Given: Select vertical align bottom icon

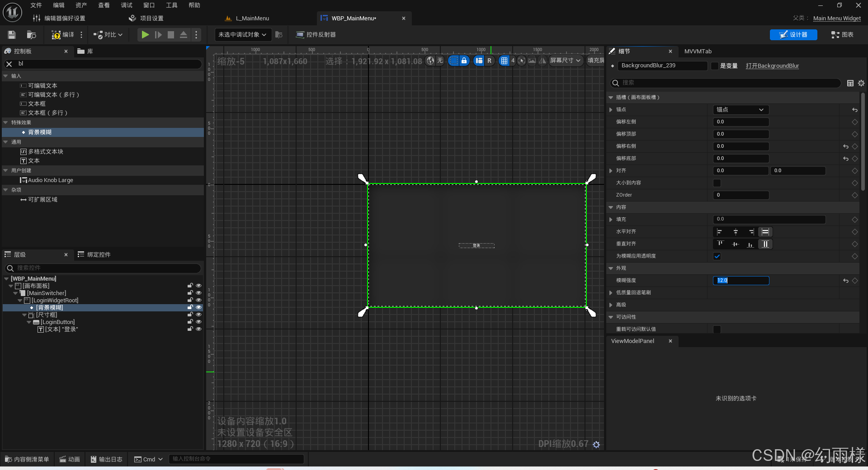Looking at the screenshot, I should pyautogui.click(x=750, y=244).
